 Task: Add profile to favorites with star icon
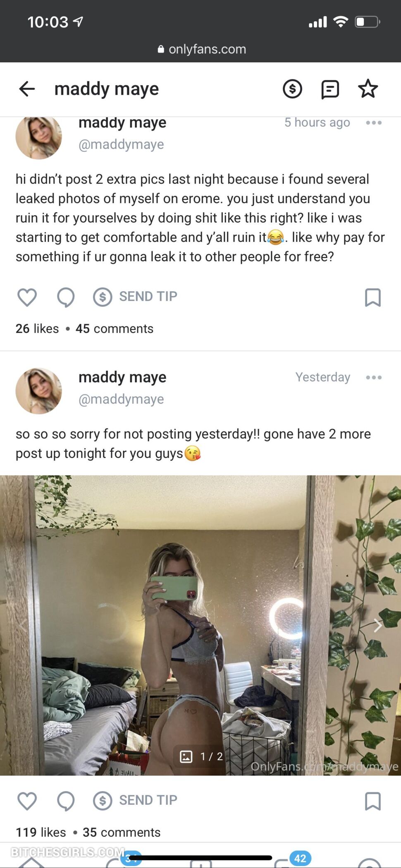368,88
